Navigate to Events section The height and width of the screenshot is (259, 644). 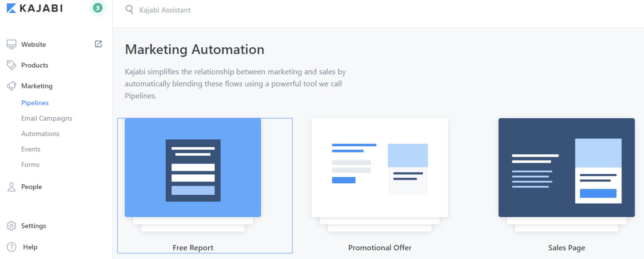[x=31, y=149]
